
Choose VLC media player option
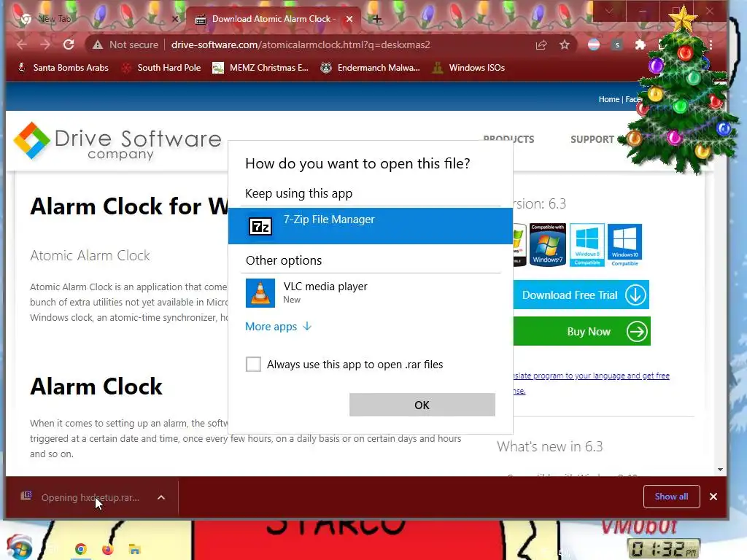coord(370,293)
